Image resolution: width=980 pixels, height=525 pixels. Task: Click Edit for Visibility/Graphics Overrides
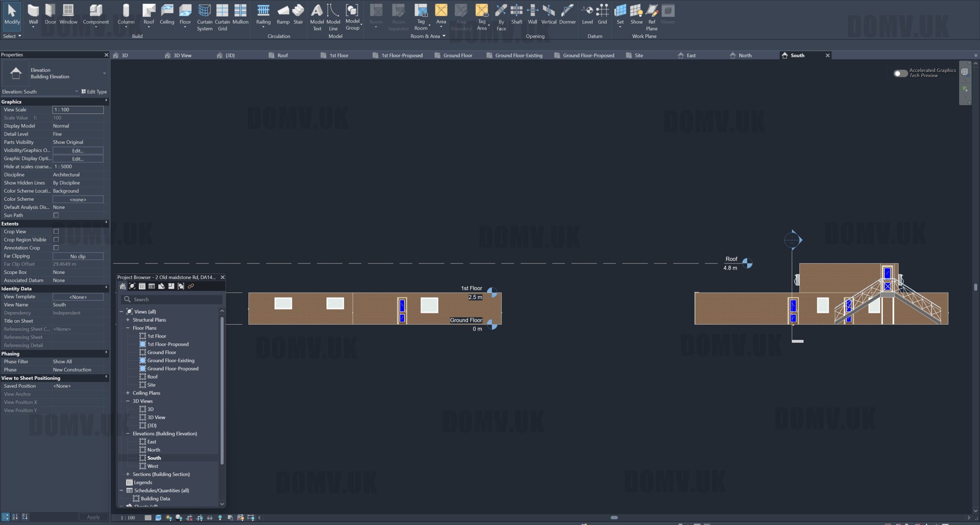(78, 150)
